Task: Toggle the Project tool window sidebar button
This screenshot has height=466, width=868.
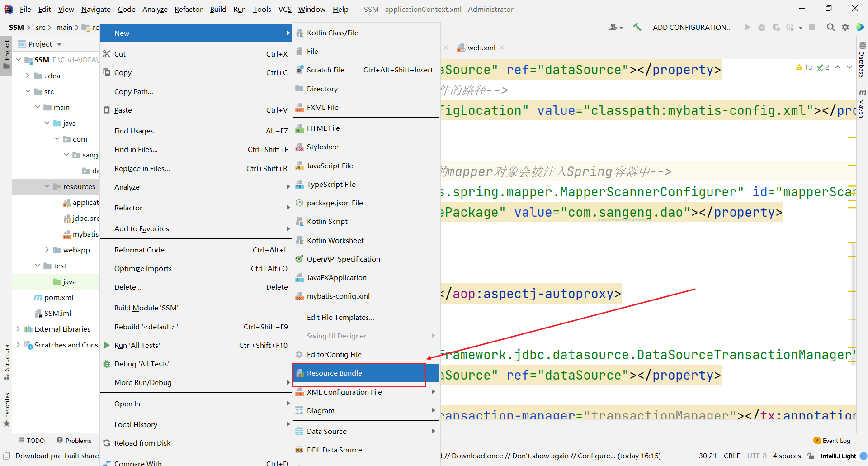Action: click(6, 54)
